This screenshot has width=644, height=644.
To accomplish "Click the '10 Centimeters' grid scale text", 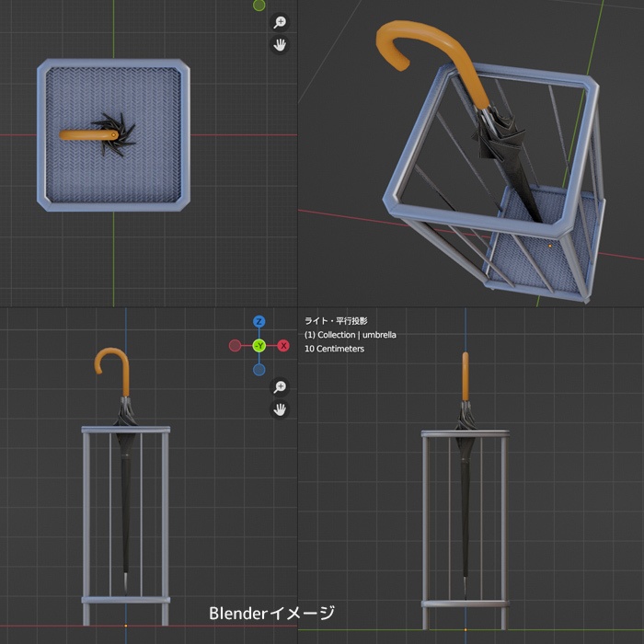I will [x=334, y=349].
